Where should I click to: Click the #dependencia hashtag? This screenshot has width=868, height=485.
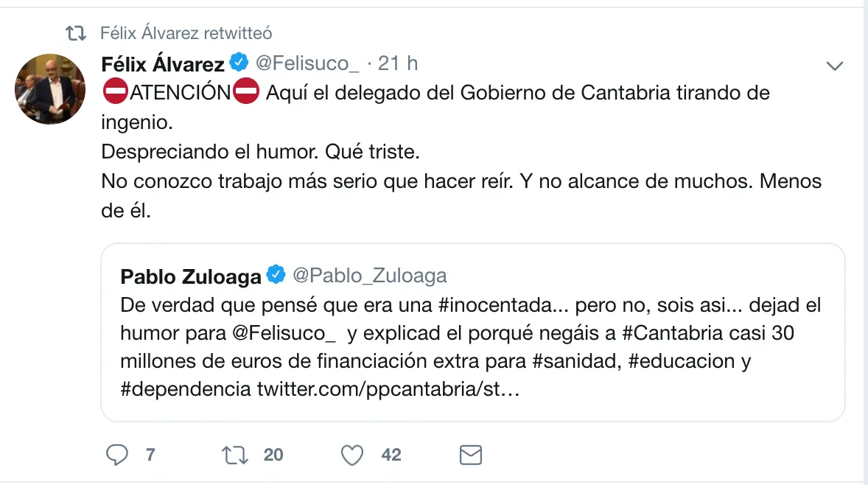tap(186, 390)
